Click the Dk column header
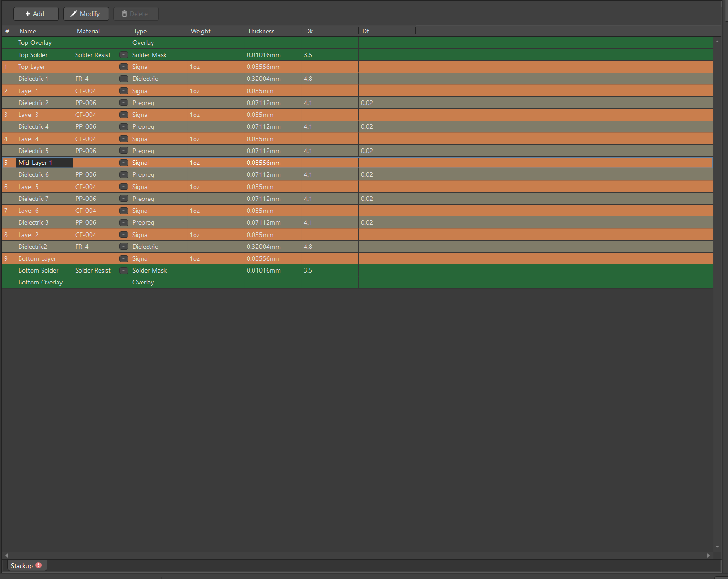Screen dimensions: 728x579 (x=330, y=31)
